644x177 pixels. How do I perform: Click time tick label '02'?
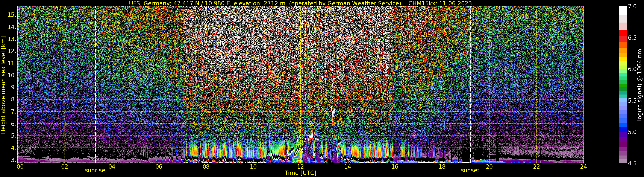pos(65,167)
